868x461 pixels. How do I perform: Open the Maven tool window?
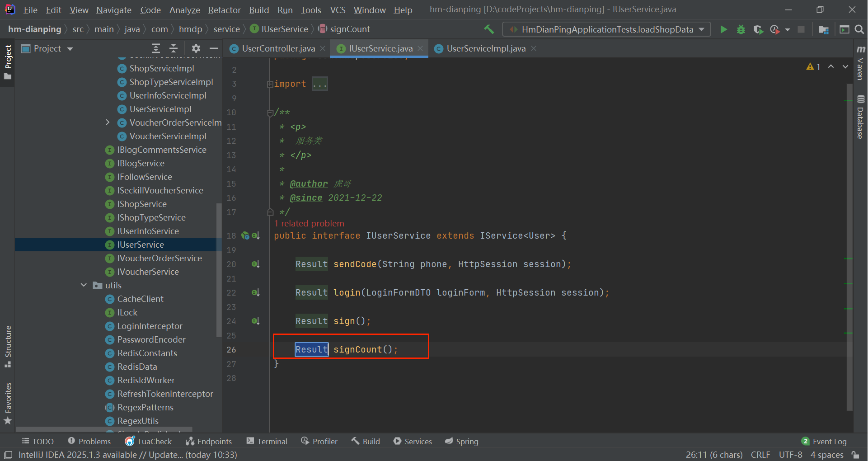[860, 63]
